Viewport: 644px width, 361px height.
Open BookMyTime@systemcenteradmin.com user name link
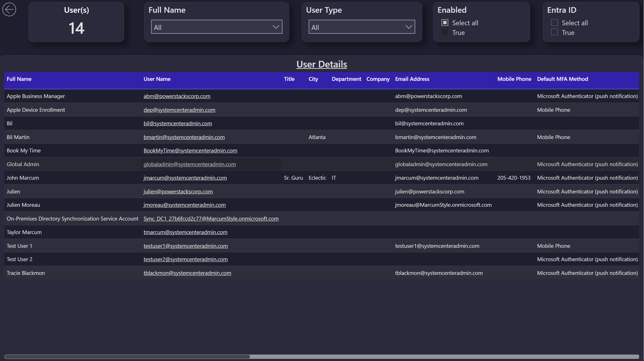tap(190, 150)
